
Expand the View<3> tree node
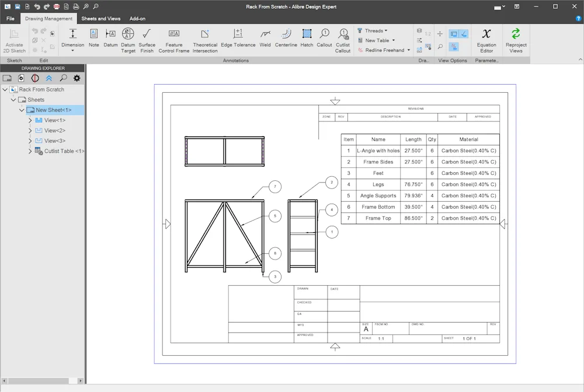click(x=30, y=141)
